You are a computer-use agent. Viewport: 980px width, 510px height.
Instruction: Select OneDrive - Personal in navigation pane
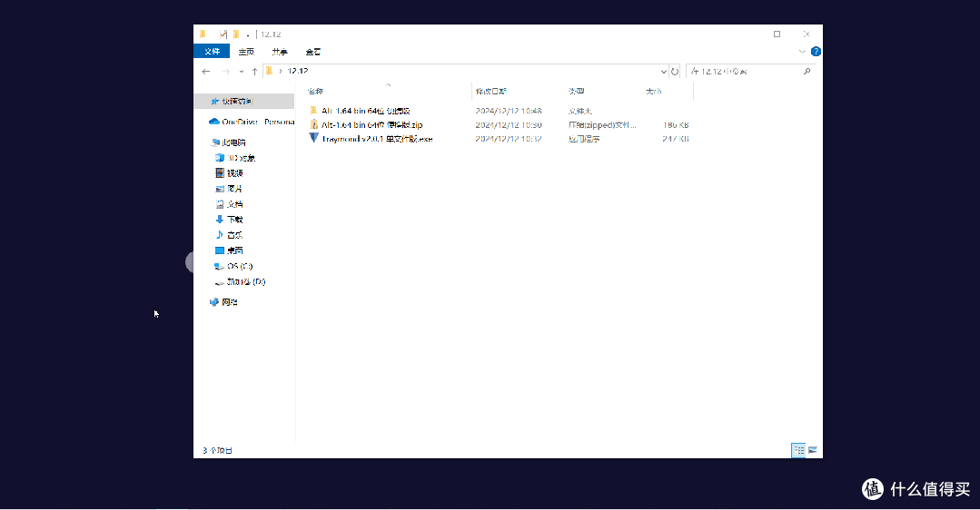(252, 122)
